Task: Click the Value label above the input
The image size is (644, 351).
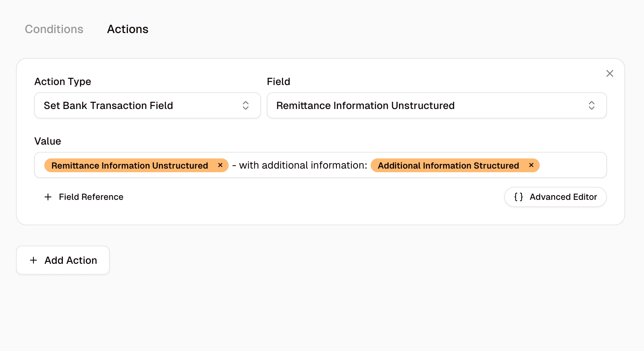Action: 48,141
